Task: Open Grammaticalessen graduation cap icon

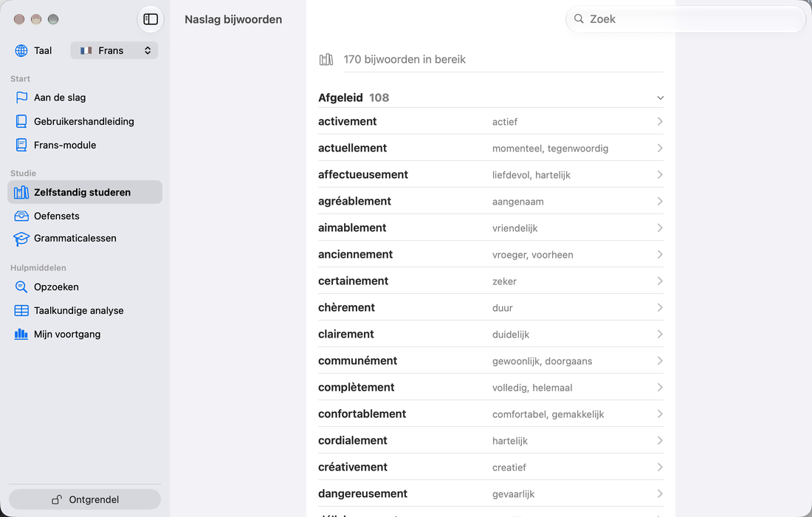Action: coord(21,239)
